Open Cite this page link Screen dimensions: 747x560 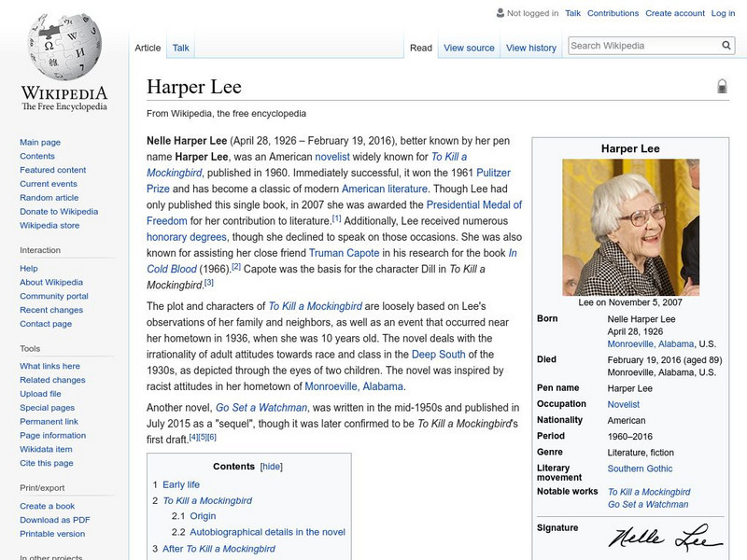(x=46, y=463)
